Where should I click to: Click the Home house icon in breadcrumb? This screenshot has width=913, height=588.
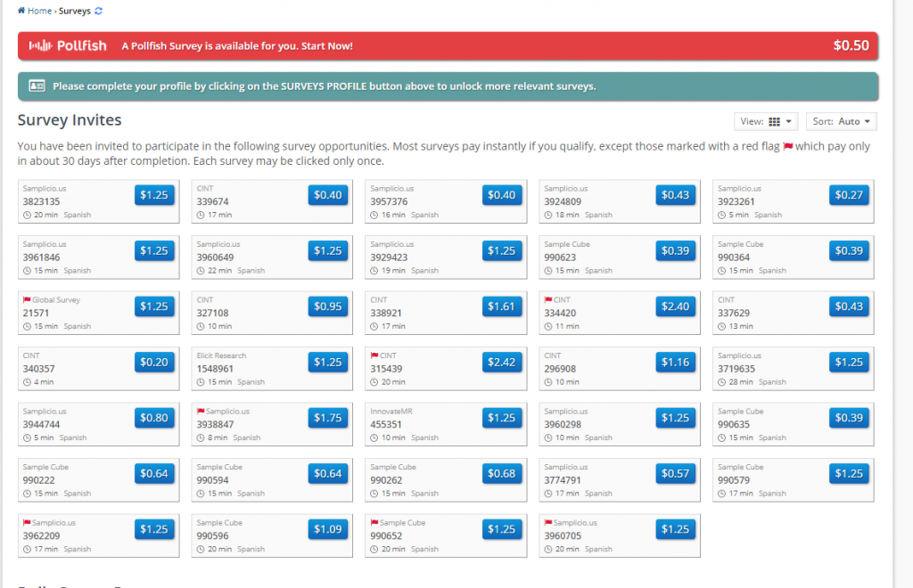click(21, 11)
